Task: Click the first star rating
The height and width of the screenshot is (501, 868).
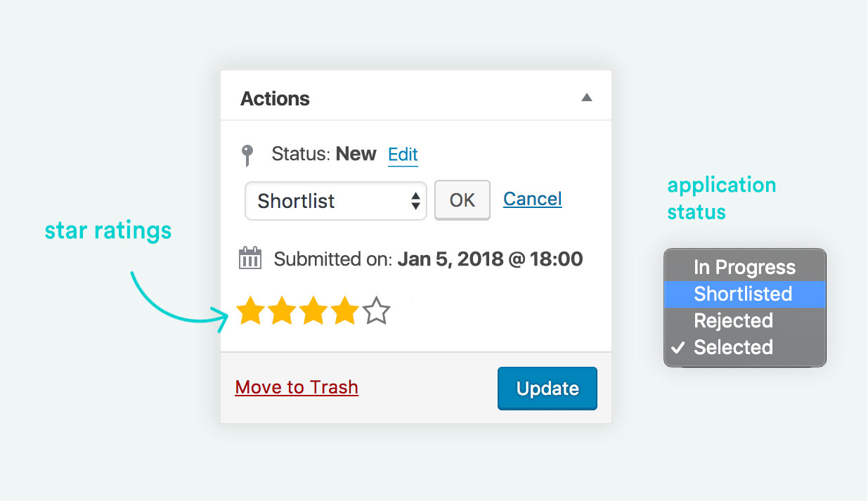Action: pos(250,311)
